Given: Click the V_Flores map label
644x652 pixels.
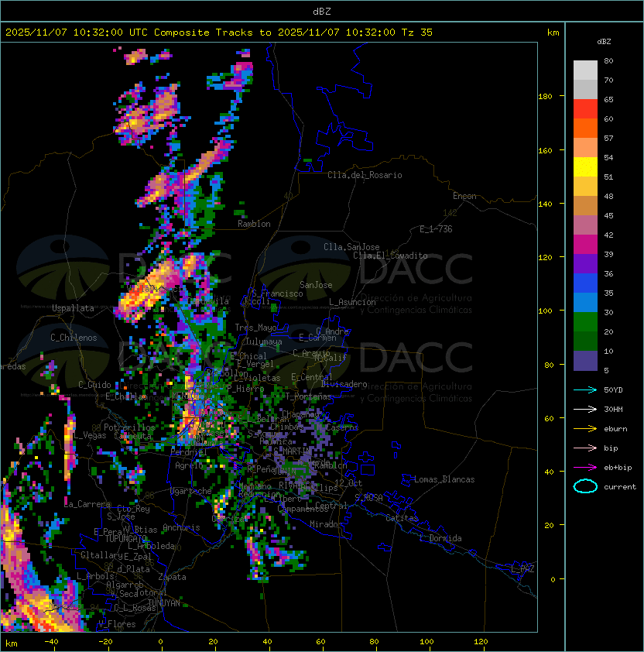Looking at the screenshot, I should coord(117,624).
